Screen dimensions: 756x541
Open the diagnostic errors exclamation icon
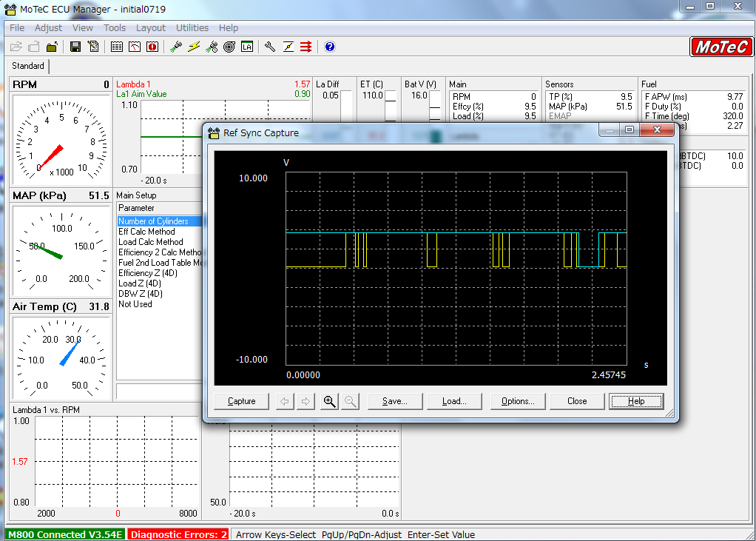pos(152,47)
